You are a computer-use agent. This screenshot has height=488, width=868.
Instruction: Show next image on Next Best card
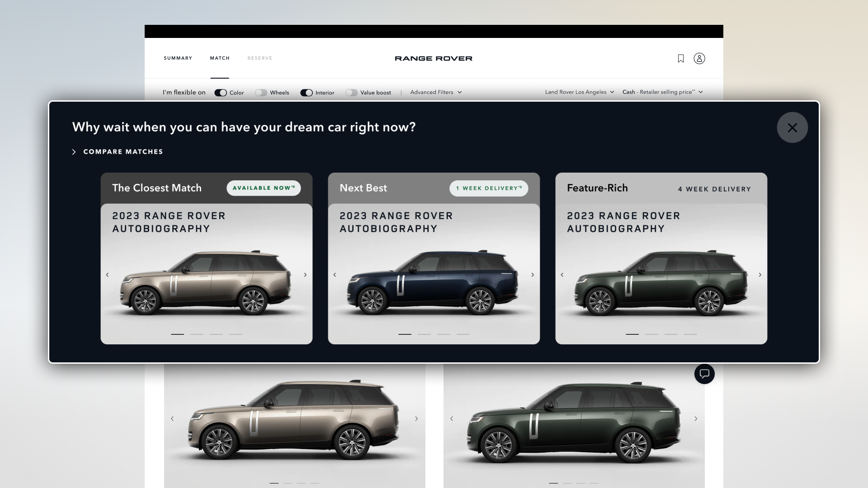pyautogui.click(x=533, y=275)
